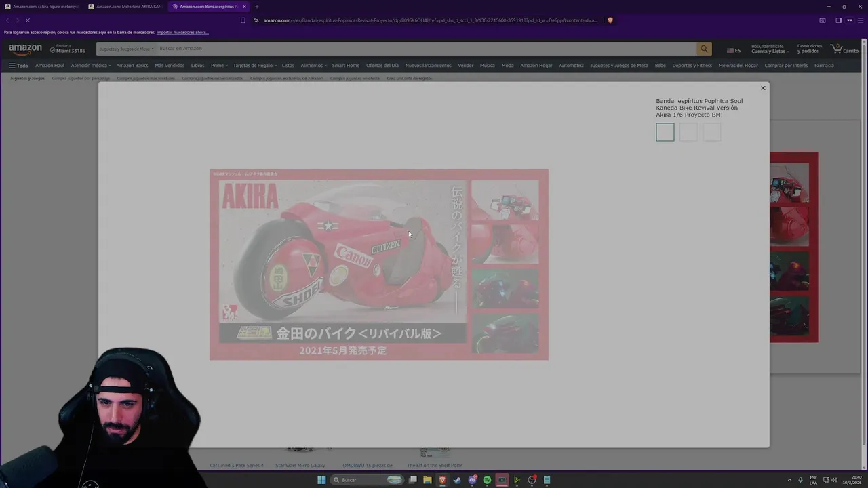Open Más Vendidos page
868x488 pixels.
pyautogui.click(x=170, y=66)
